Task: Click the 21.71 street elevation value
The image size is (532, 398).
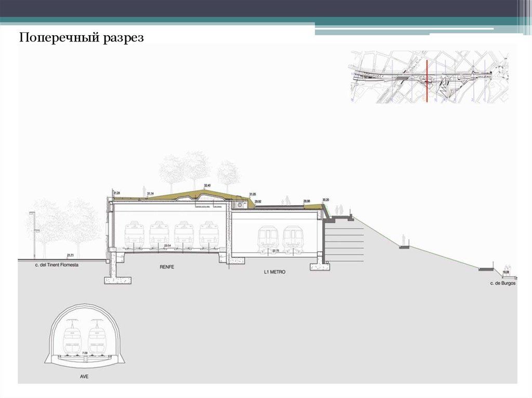Action: pos(70,255)
